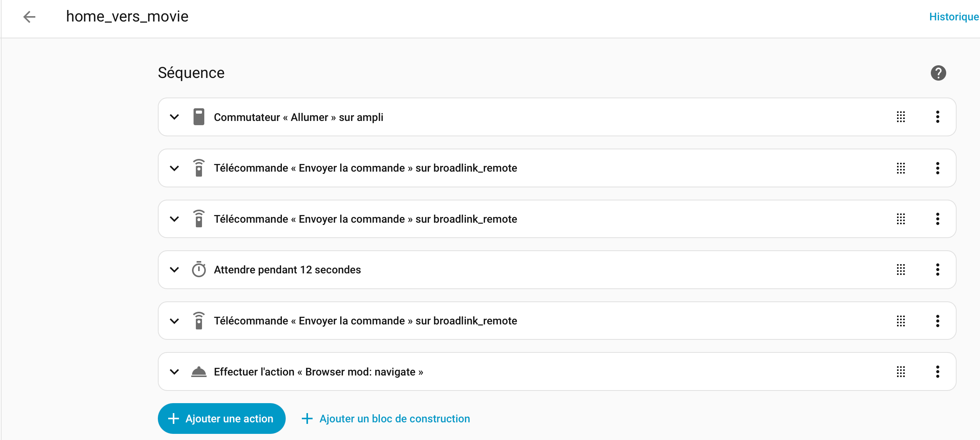Open the Historique link
This screenshot has height=440, width=980.
pyautogui.click(x=954, y=17)
